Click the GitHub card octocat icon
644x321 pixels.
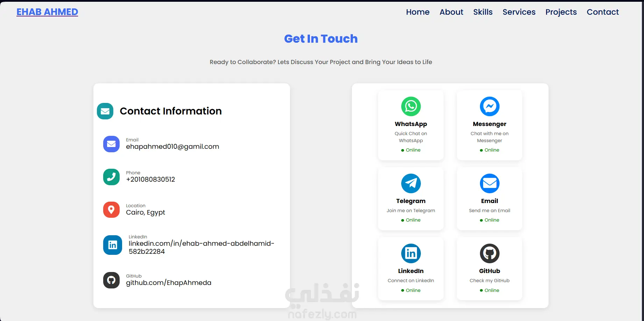pos(490,253)
